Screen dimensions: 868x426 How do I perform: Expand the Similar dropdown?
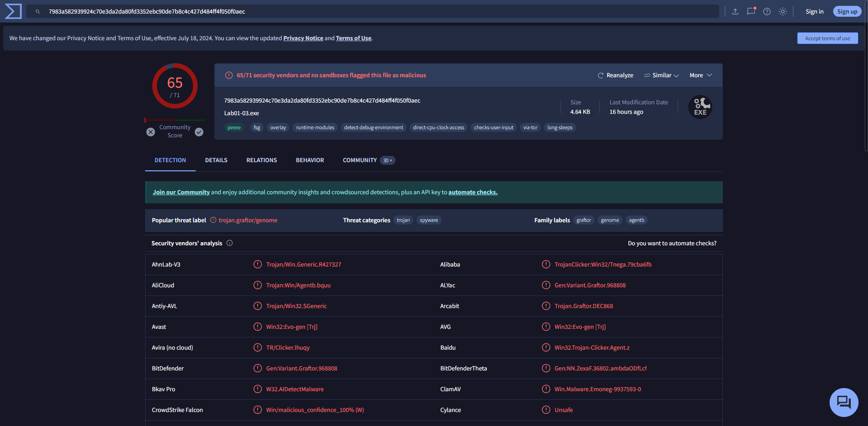click(x=661, y=75)
